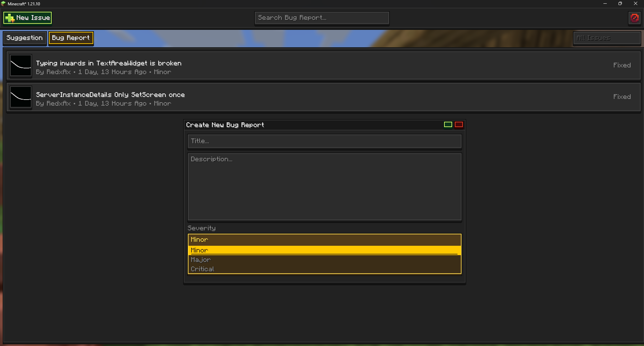Collapse the Severity dropdown showing Minor
Image resolution: width=644 pixels, height=346 pixels.
pyautogui.click(x=325, y=240)
